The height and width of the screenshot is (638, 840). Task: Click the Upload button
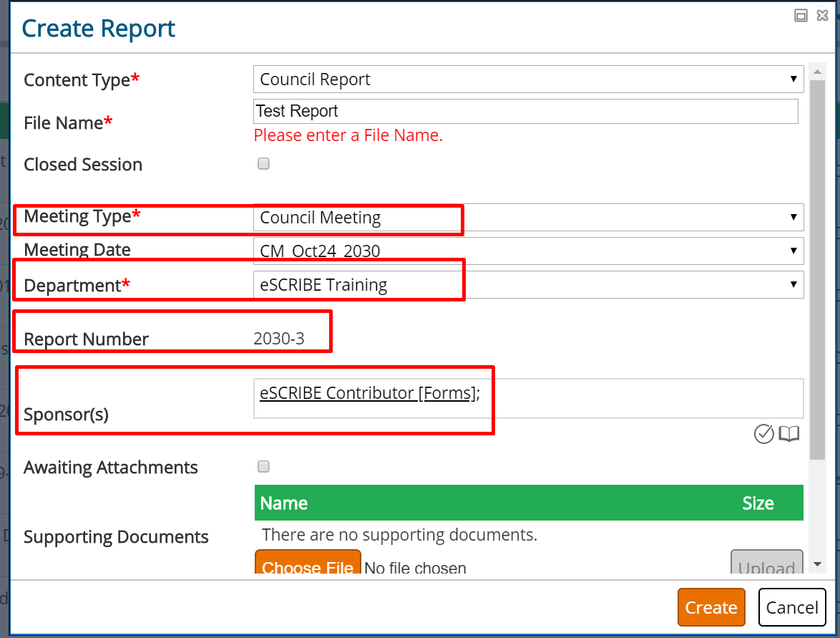click(766, 562)
